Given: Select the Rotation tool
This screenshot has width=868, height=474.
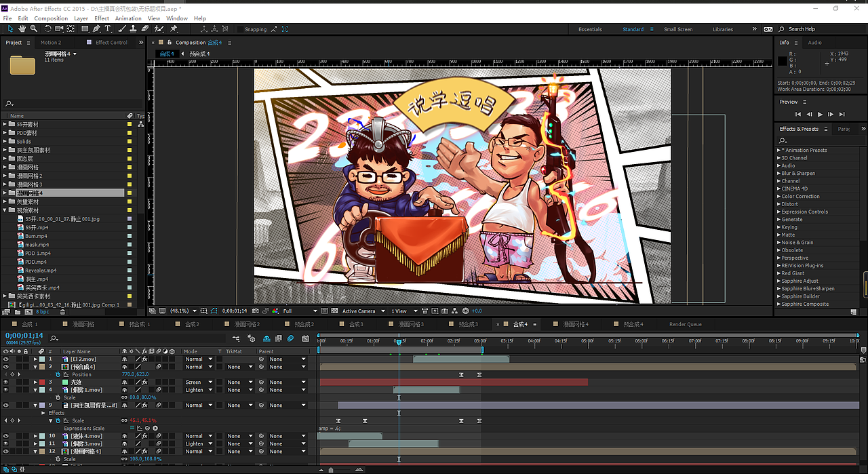Looking at the screenshot, I should (47, 29).
